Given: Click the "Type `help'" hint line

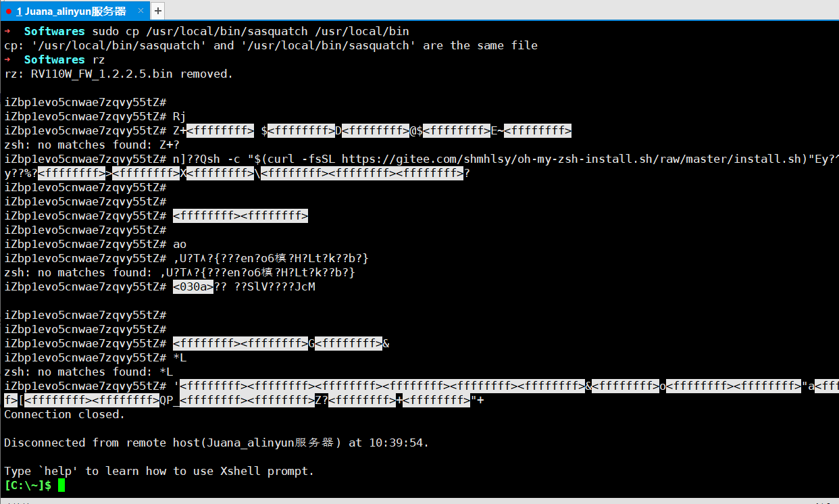Looking at the screenshot, I should pyautogui.click(x=159, y=471).
